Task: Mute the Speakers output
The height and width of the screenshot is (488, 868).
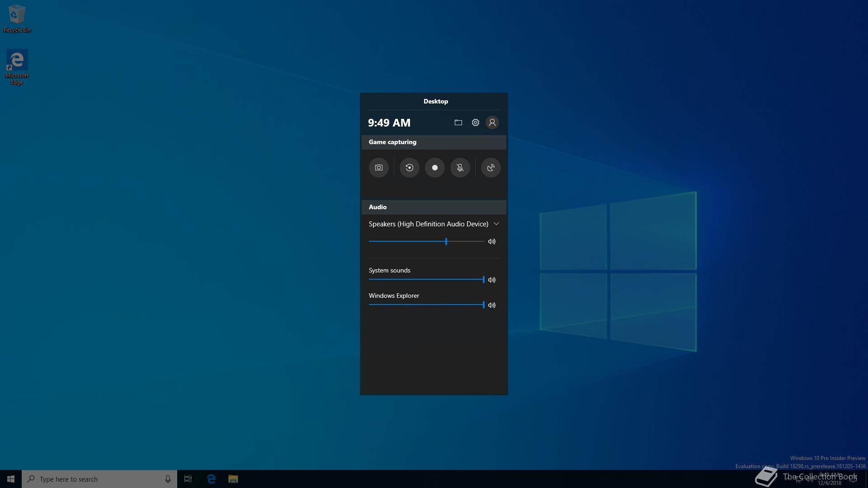Action: point(492,242)
